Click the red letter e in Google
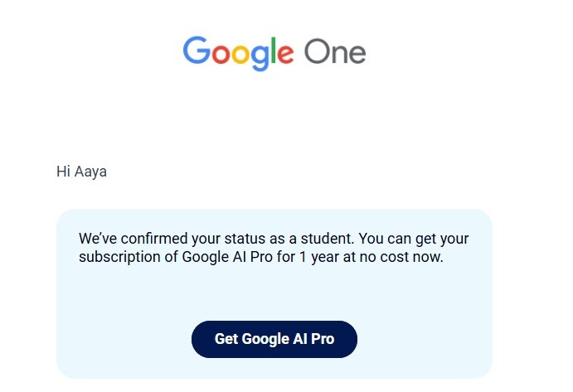Viewport: 573px width, 392px height. pyautogui.click(x=286, y=54)
